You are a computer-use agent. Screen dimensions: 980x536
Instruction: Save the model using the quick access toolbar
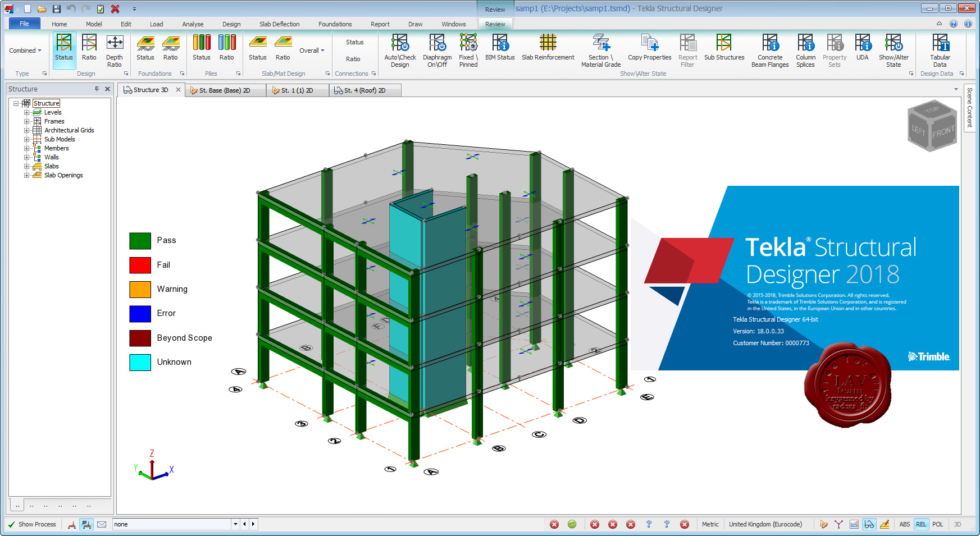(56, 9)
